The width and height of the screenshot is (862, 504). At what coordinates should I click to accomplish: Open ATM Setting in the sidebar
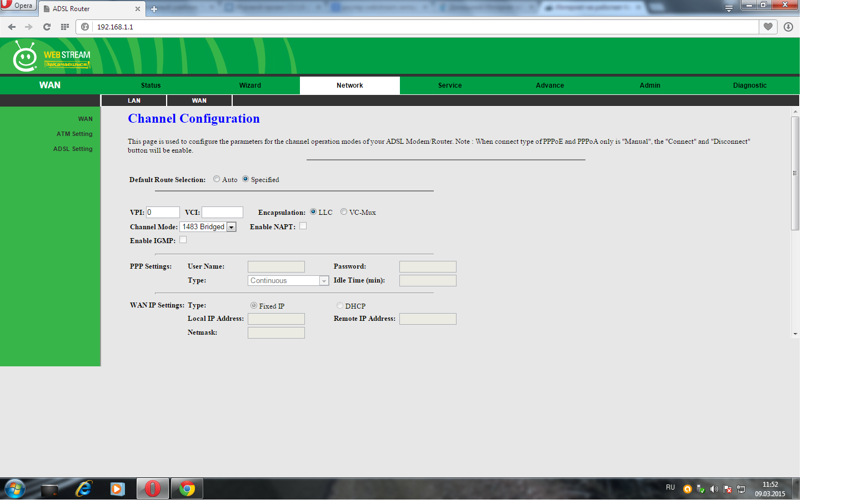[x=74, y=134]
